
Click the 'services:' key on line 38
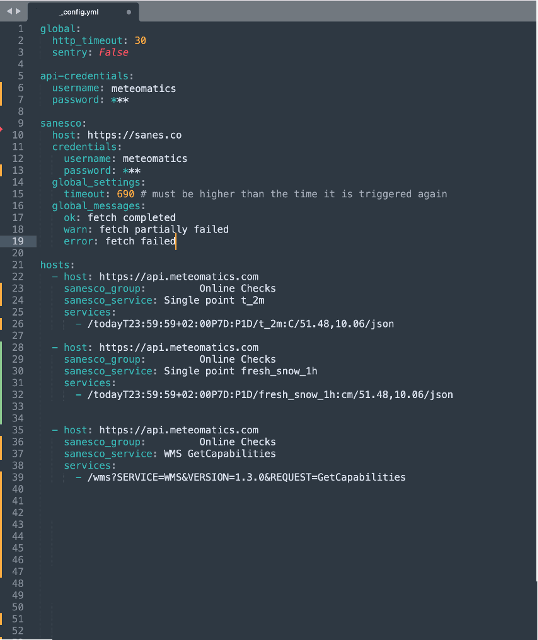(90, 466)
